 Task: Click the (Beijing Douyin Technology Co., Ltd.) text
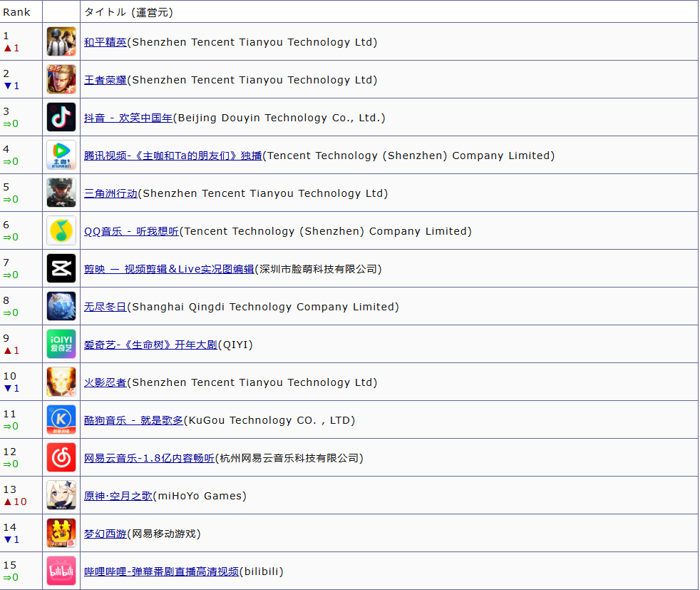(279, 118)
